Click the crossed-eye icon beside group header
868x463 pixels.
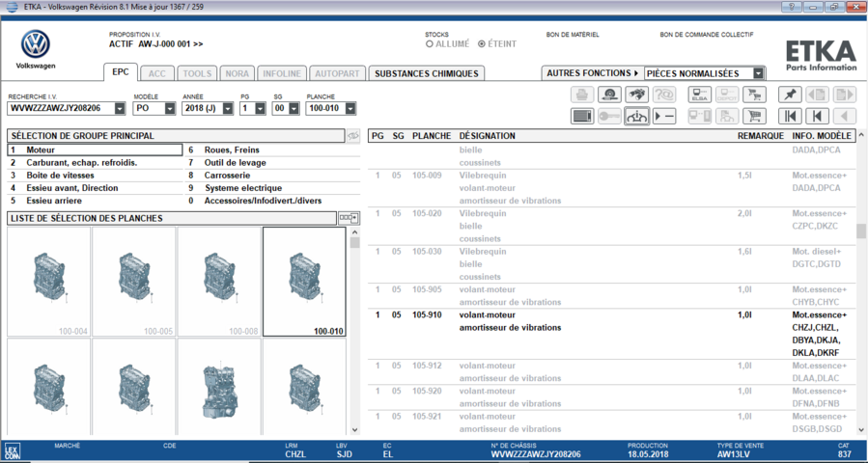tap(353, 136)
